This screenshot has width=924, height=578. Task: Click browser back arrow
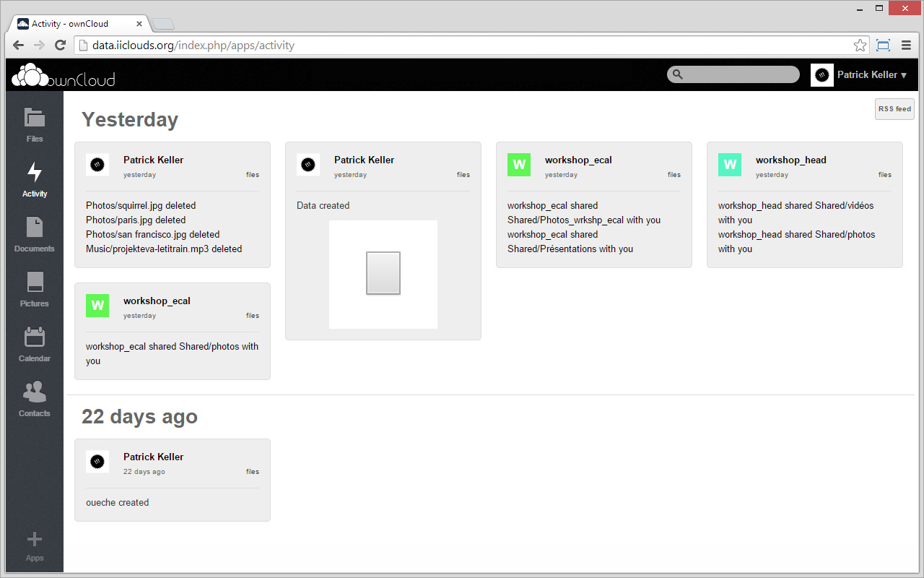pos(19,46)
